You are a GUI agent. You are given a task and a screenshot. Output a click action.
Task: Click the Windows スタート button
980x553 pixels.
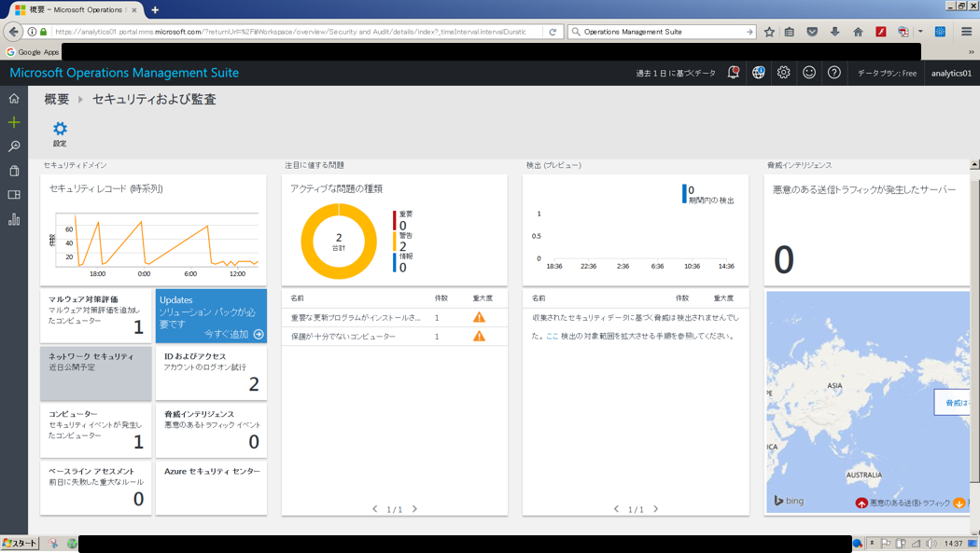tap(20, 544)
